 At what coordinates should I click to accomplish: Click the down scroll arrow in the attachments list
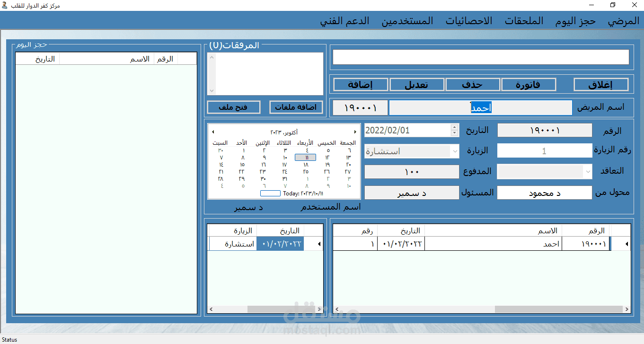[212, 90]
